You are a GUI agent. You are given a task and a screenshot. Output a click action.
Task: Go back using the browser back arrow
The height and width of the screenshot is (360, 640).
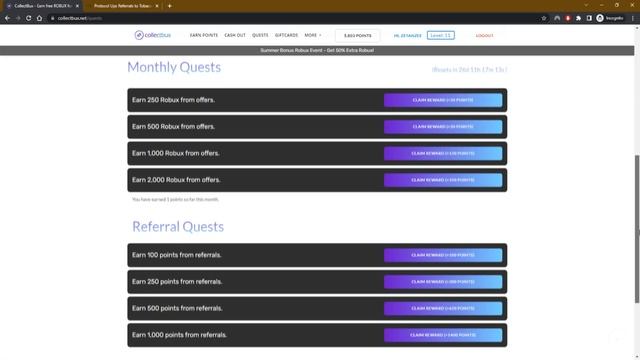point(7,18)
